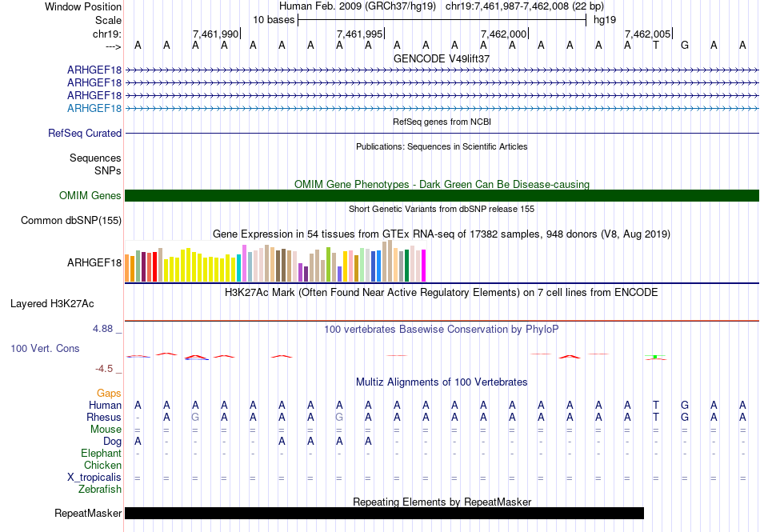Image resolution: width=760 pixels, height=532 pixels.
Task: Click the Mouse species label
Action: (x=106, y=430)
